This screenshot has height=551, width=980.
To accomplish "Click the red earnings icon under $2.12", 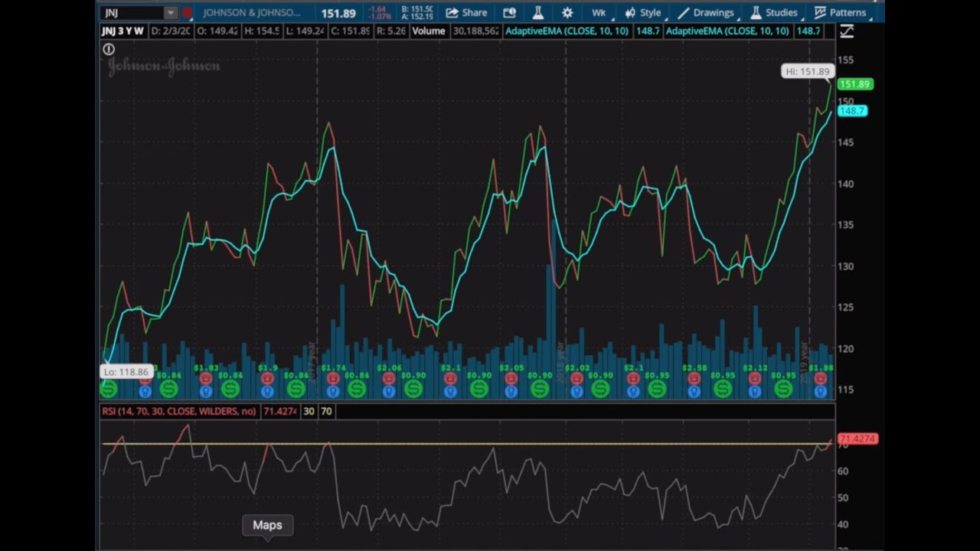I will click(x=755, y=379).
